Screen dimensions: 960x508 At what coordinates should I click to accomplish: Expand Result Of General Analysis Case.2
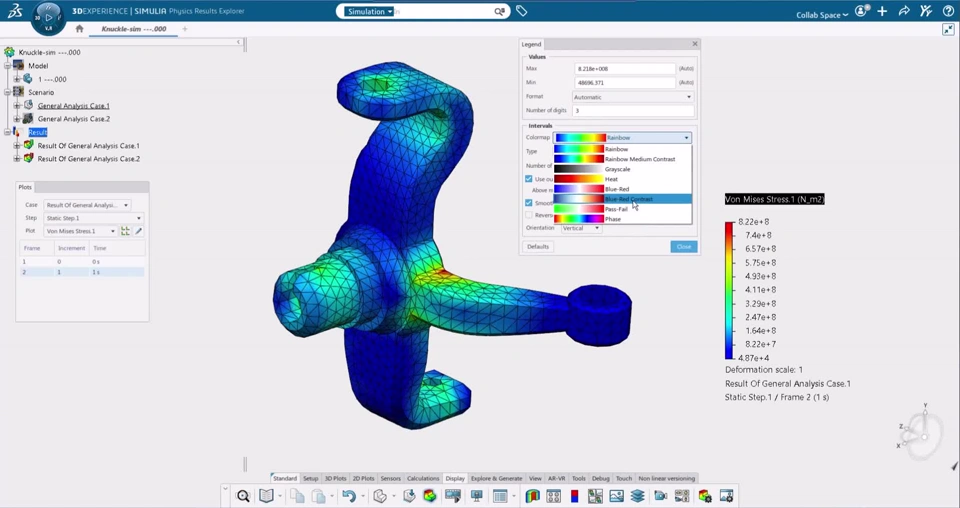pos(17,159)
